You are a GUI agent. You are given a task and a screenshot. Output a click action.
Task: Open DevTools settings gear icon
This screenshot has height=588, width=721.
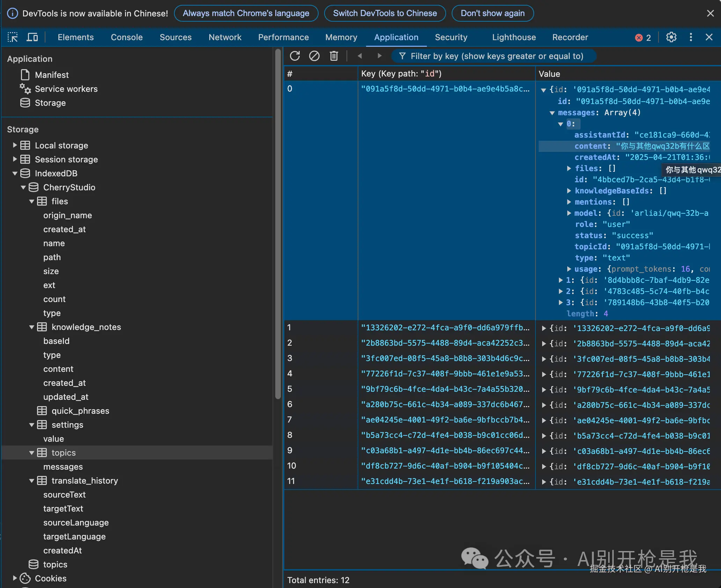tap(671, 37)
